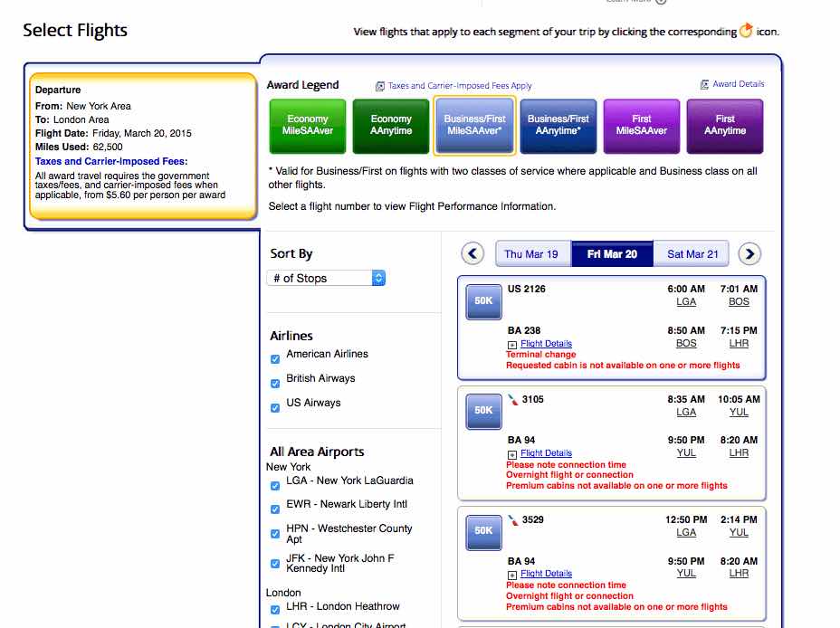Click flight number BA 238
This screenshot has width=840, height=628.
[524, 331]
